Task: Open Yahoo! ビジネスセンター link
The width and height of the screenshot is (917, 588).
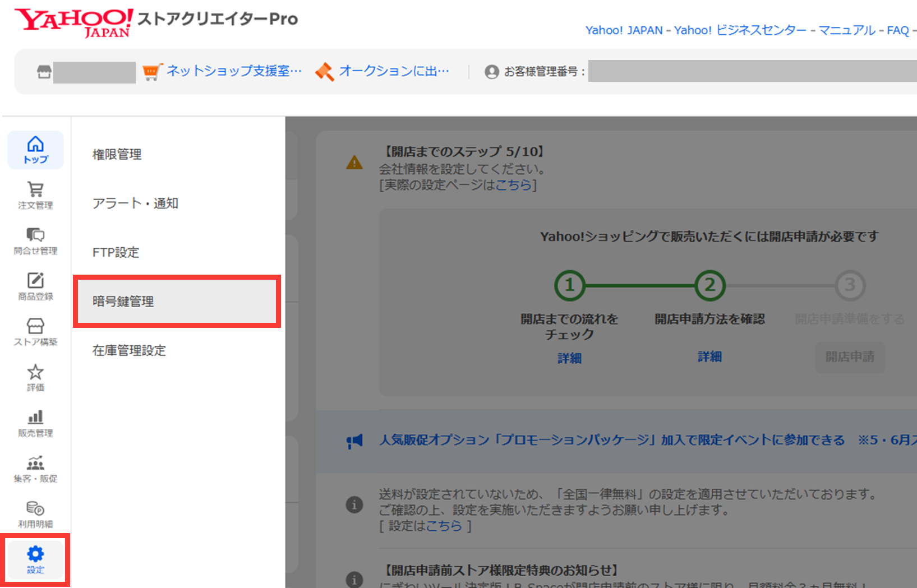Action: 740,30
